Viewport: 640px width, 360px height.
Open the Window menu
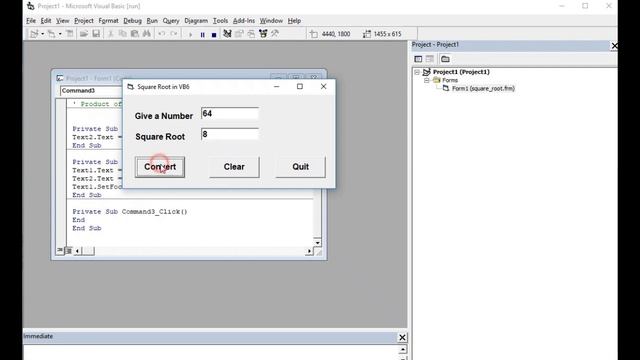271,20
